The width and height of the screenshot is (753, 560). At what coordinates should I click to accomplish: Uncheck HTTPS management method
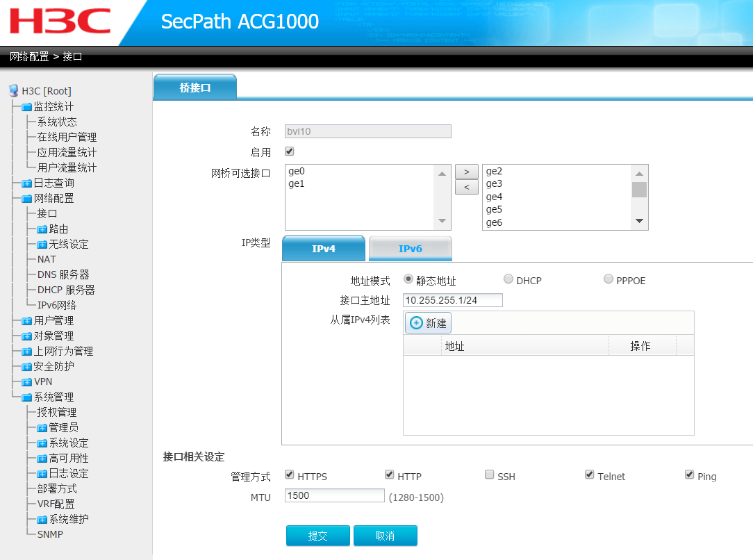coord(290,475)
